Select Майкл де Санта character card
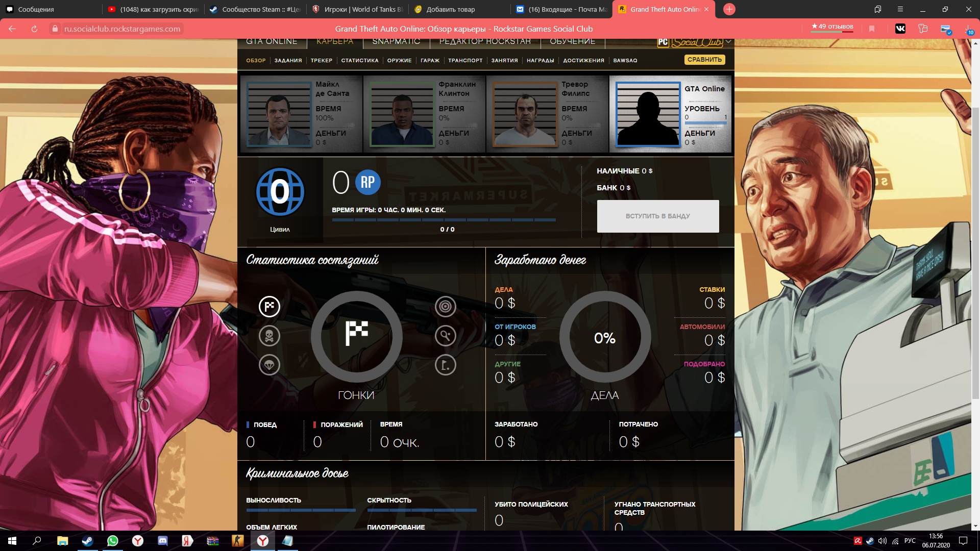This screenshot has height=551, width=980. pyautogui.click(x=301, y=114)
